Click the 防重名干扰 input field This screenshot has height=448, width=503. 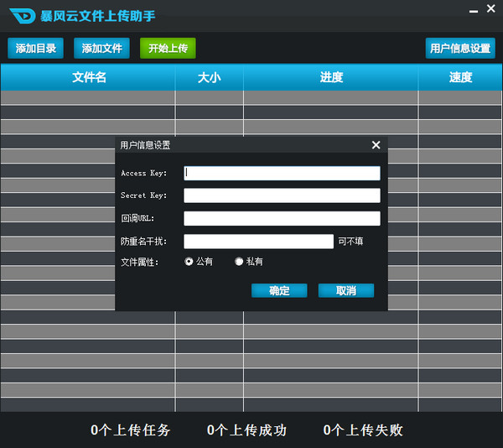point(258,242)
